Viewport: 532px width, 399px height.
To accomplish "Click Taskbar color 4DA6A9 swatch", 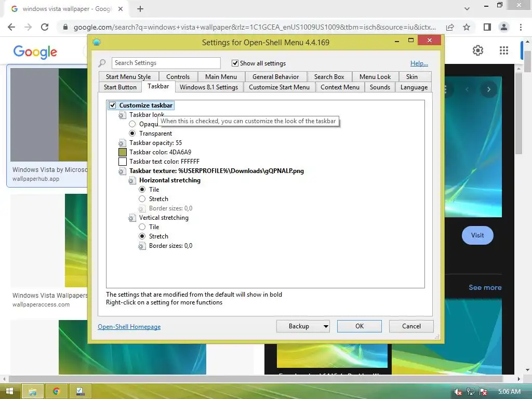I will coord(123,152).
